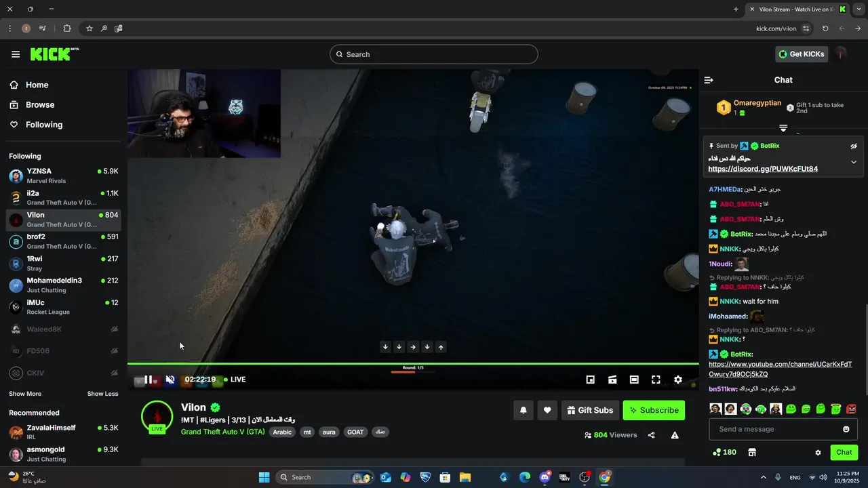The height and width of the screenshot is (488, 868).
Task: Collapse the chat panel
Action: pos(709,80)
